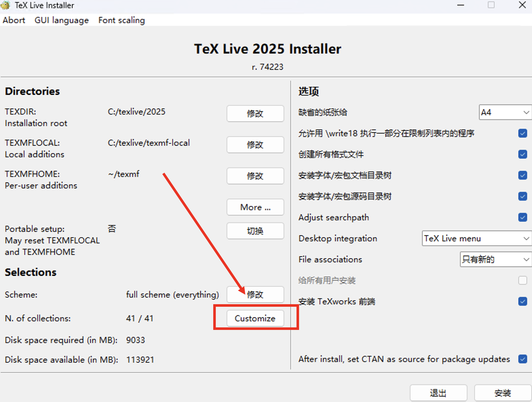
Task: Close the TeX Live Installer window
Action: (522, 5)
